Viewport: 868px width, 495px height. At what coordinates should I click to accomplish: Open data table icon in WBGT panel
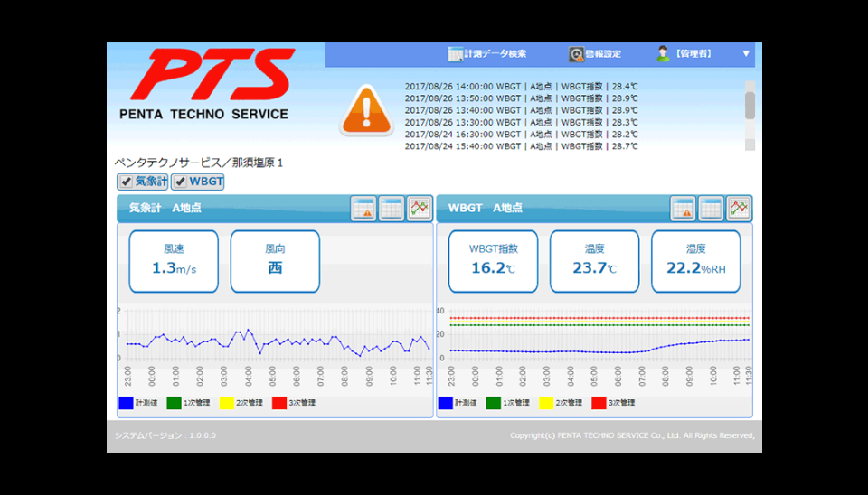[x=711, y=209]
